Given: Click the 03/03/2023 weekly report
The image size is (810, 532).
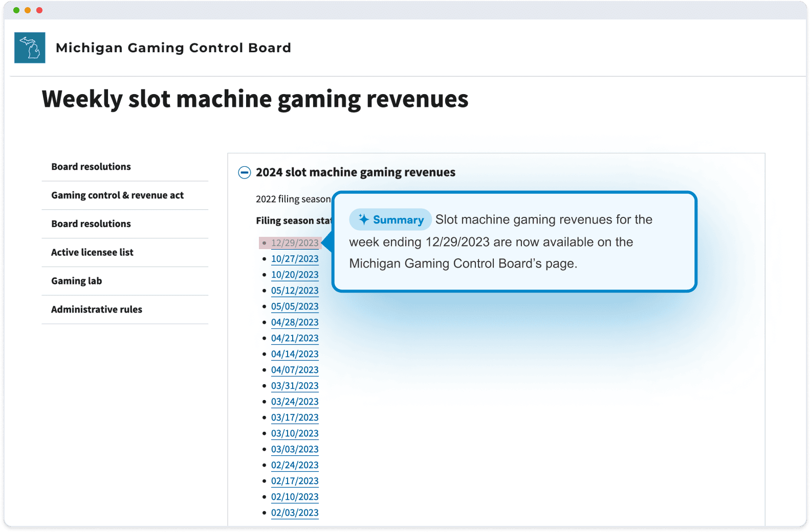Looking at the screenshot, I should coord(295,449).
